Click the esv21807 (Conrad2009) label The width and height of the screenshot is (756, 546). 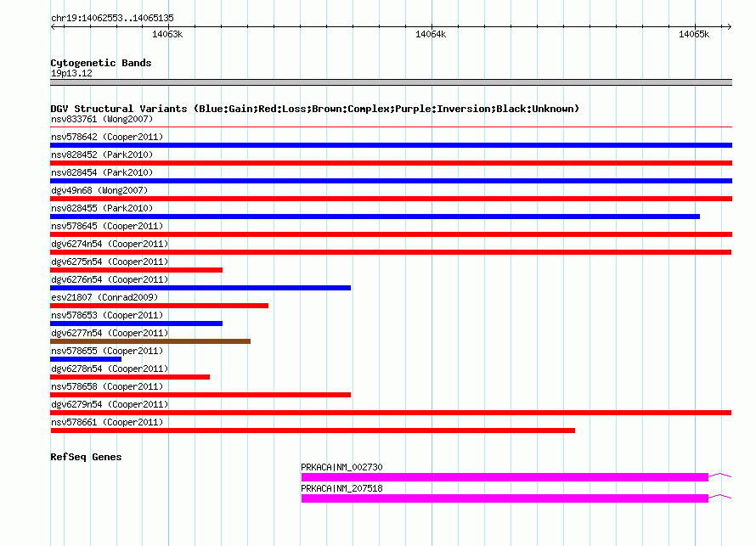[x=104, y=297]
